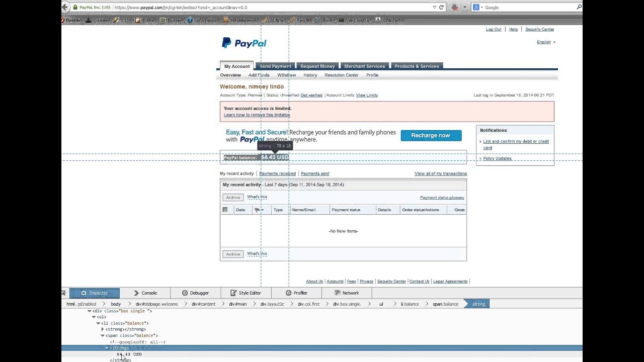
Task: Click the Payment status glossary link
Action: (442, 198)
